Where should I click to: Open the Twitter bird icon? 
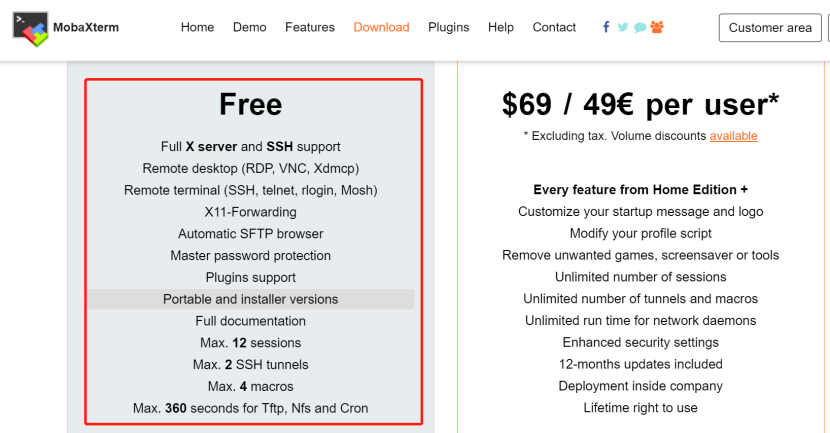[623, 27]
